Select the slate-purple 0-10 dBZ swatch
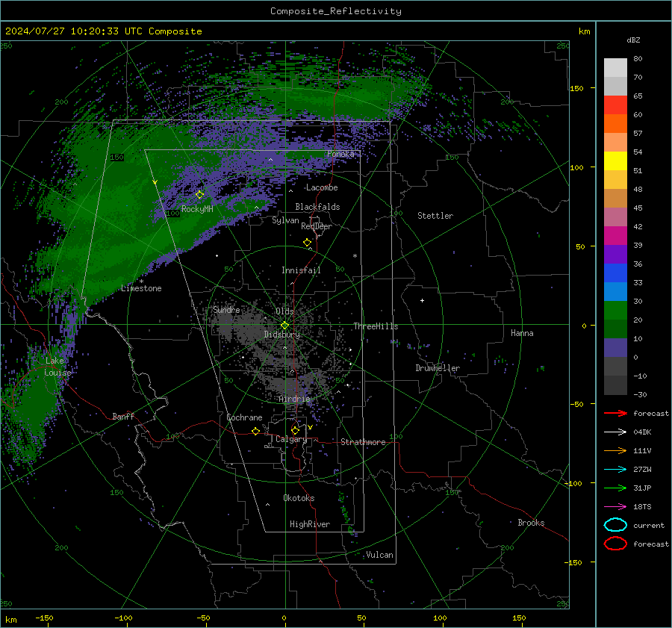 [x=615, y=348]
